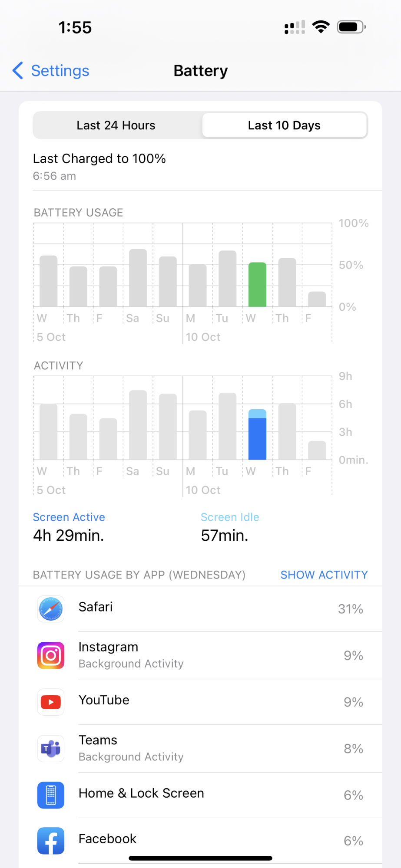Select Tuesday's activity bar
Screen dimensions: 401x868
point(228,426)
